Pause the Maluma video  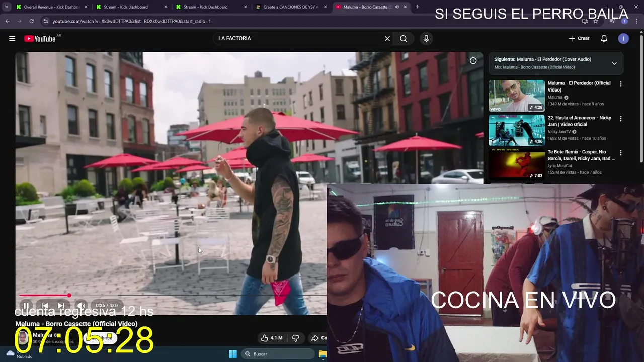(x=26, y=305)
